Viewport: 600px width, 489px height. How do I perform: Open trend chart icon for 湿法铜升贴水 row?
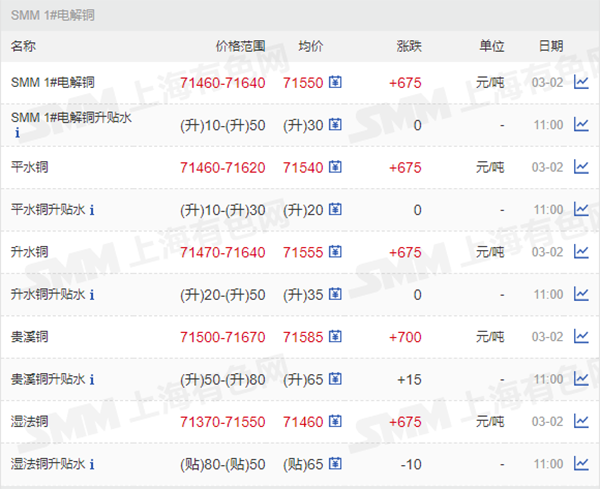click(x=581, y=464)
